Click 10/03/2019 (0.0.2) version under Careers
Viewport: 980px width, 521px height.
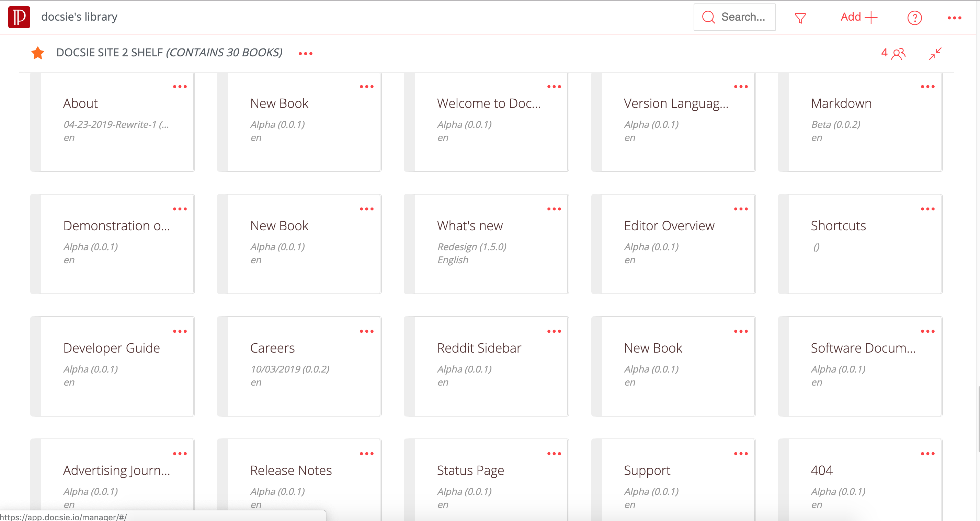point(290,369)
